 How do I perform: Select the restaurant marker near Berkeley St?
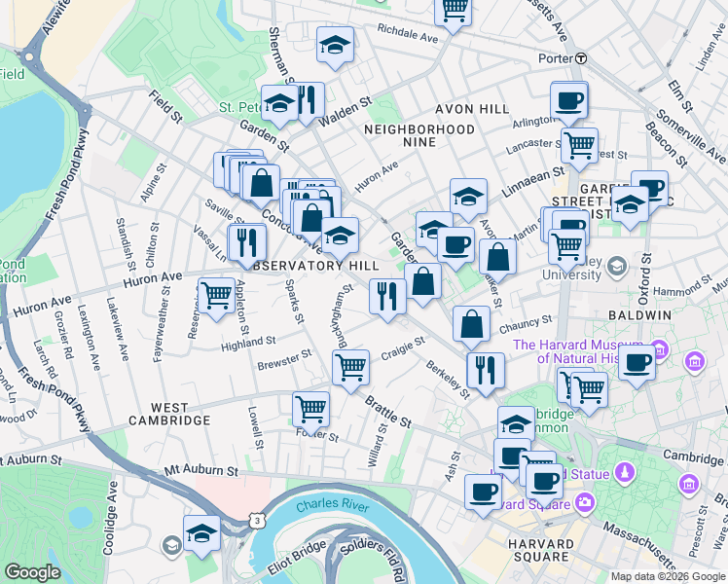point(486,372)
